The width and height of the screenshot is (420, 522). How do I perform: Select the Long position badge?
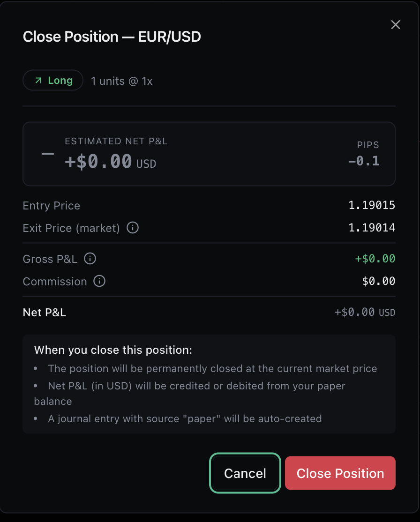click(53, 80)
